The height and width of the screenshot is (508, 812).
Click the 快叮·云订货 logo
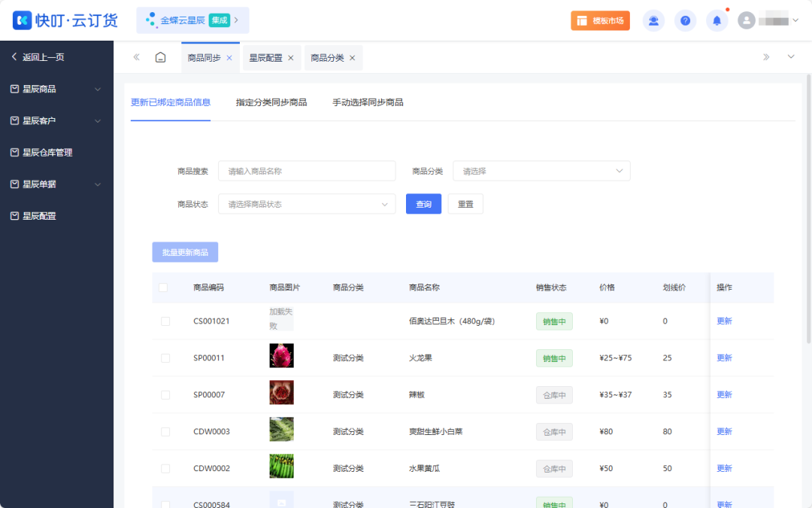coord(65,20)
